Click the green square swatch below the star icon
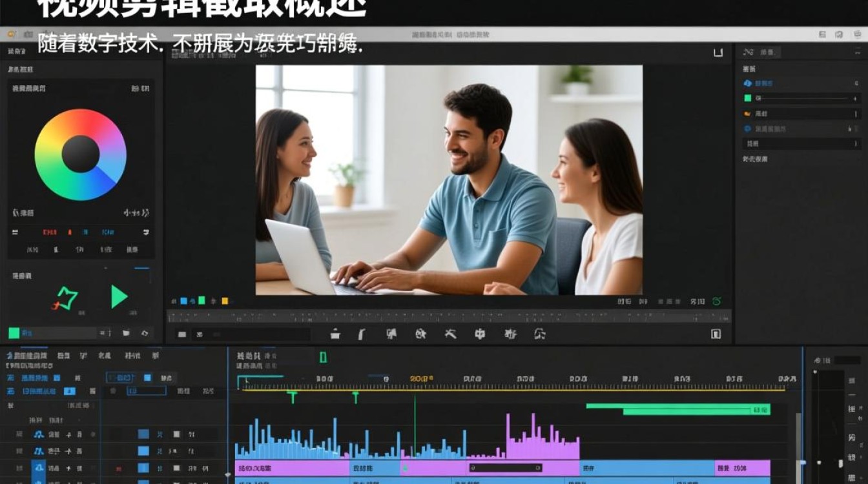Viewport: 868px width, 484px height. (14, 333)
